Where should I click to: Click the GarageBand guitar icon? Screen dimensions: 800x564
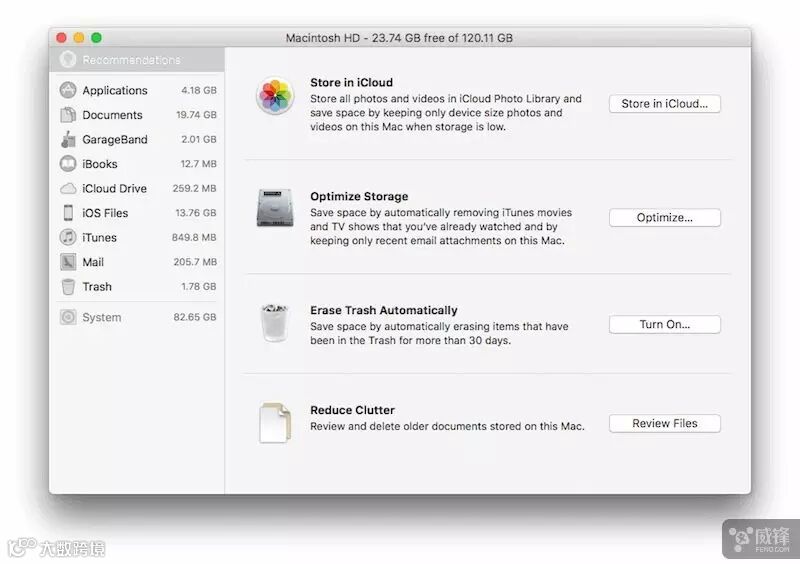pyautogui.click(x=68, y=139)
